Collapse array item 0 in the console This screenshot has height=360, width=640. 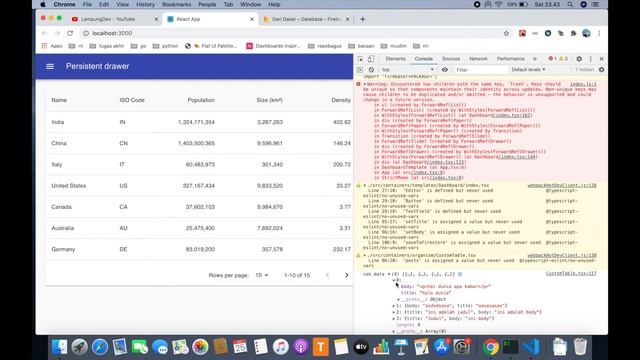pyautogui.click(x=394, y=280)
